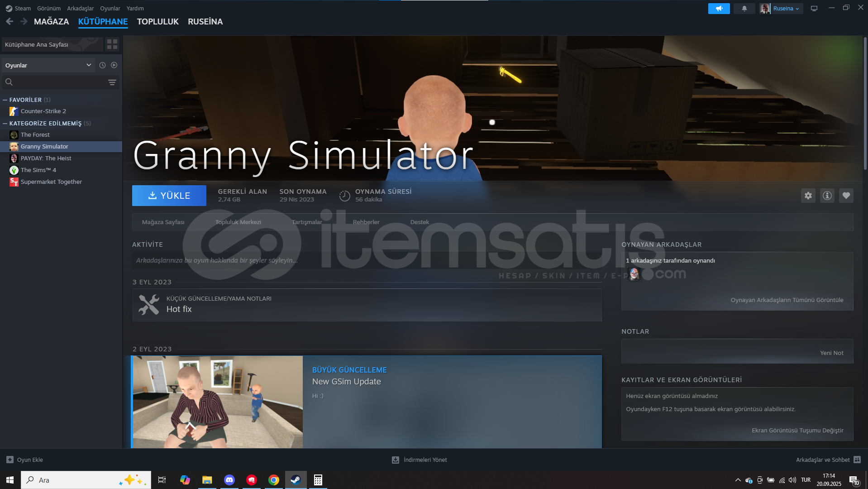Select Granny Simulator in library list
The height and width of the screenshot is (489, 868).
tap(61, 146)
